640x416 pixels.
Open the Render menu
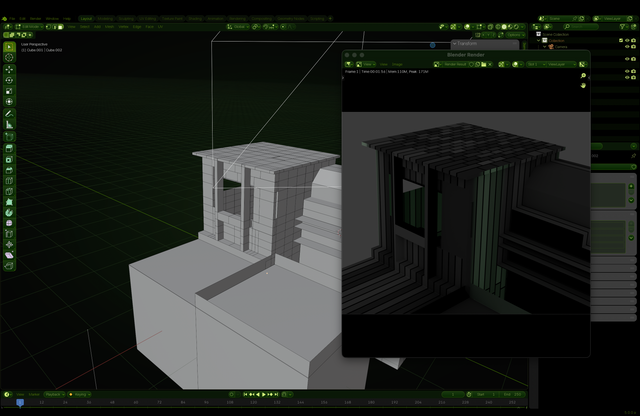(36, 19)
